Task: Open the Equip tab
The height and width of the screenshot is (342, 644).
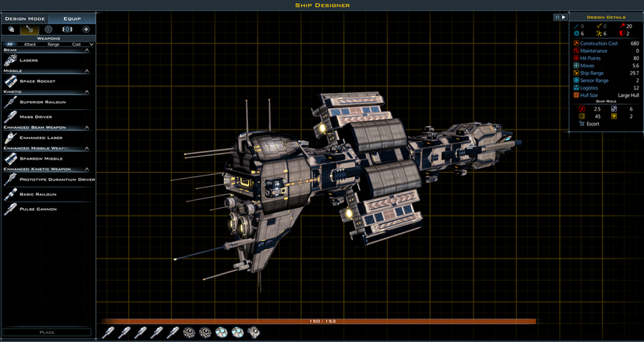Action: [72, 18]
